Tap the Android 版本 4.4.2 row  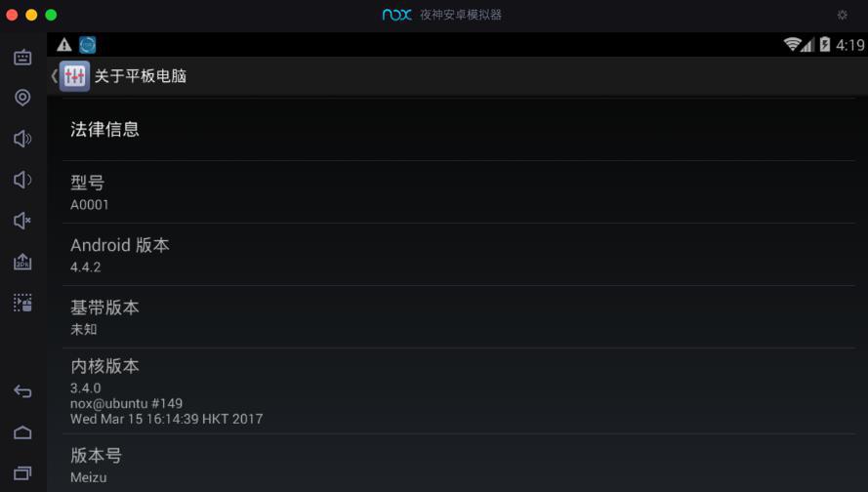[x=459, y=255]
